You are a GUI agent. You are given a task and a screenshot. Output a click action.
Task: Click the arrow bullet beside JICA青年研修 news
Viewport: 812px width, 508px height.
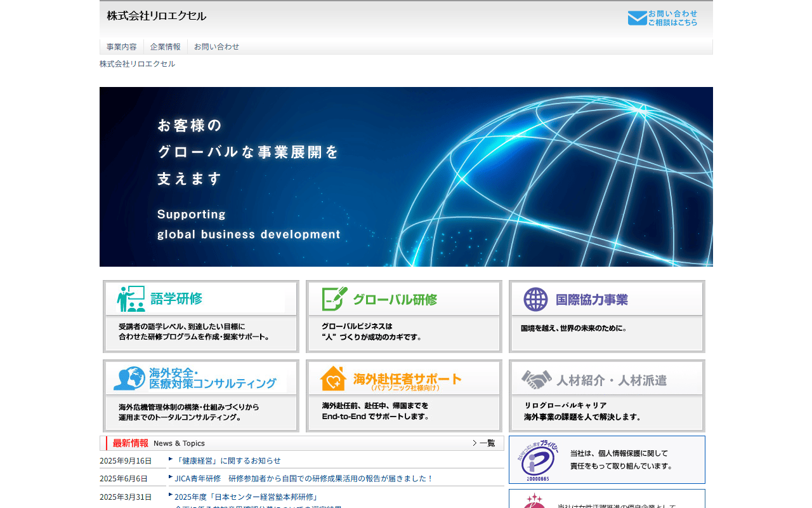pos(171,476)
